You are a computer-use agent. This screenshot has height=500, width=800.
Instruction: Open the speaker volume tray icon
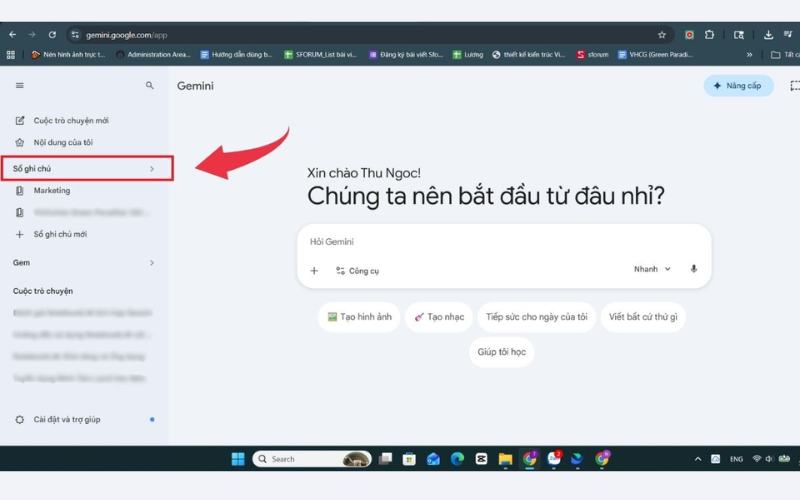pos(769,459)
